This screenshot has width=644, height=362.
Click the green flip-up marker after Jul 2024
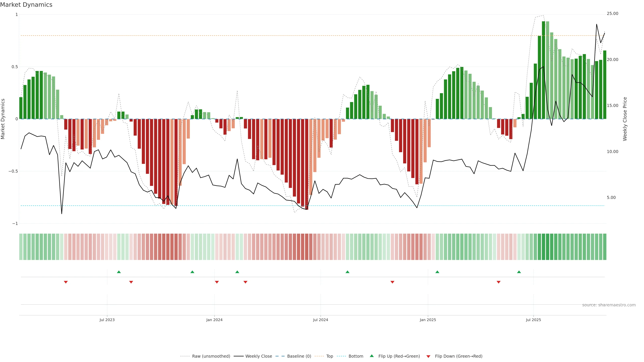pos(347,272)
